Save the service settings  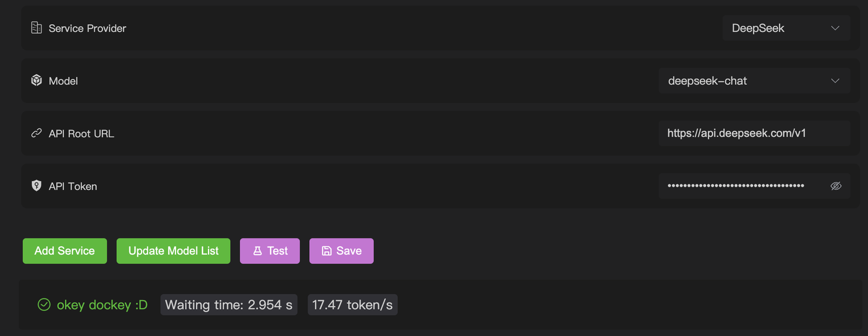tap(341, 251)
